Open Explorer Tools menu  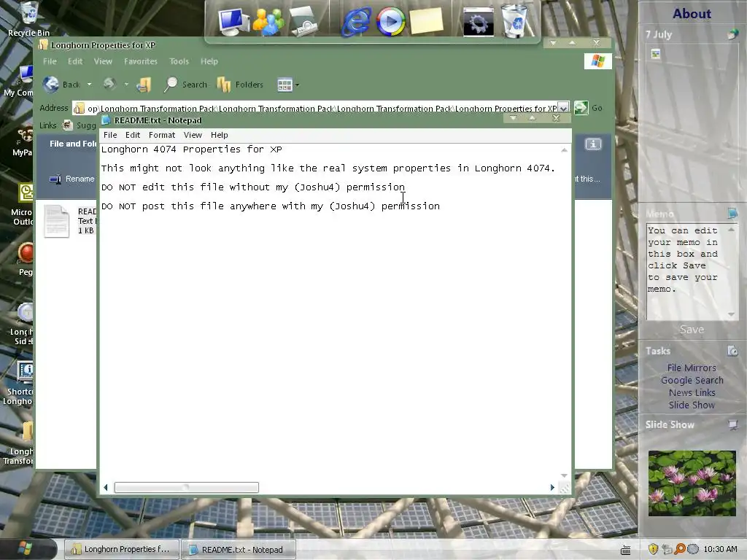(179, 61)
